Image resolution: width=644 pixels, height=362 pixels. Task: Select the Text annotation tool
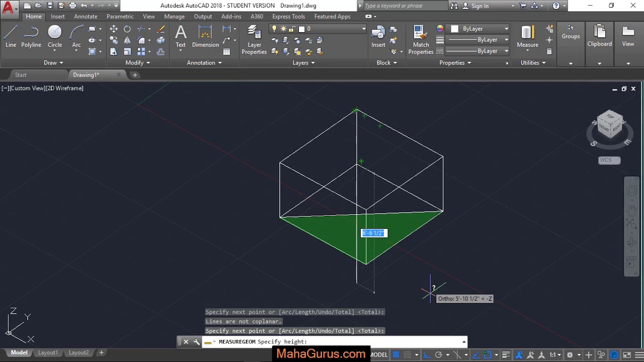coord(181,36)
